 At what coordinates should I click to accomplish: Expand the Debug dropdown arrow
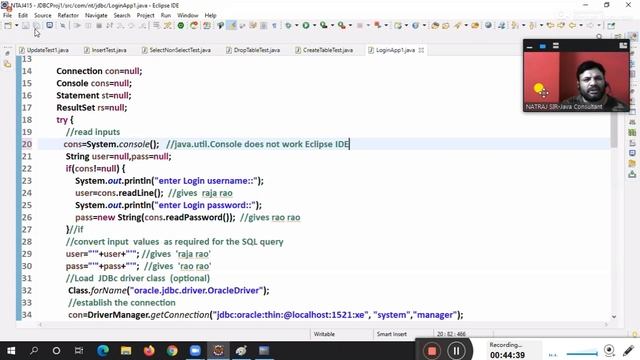click(x=296, y=25)
